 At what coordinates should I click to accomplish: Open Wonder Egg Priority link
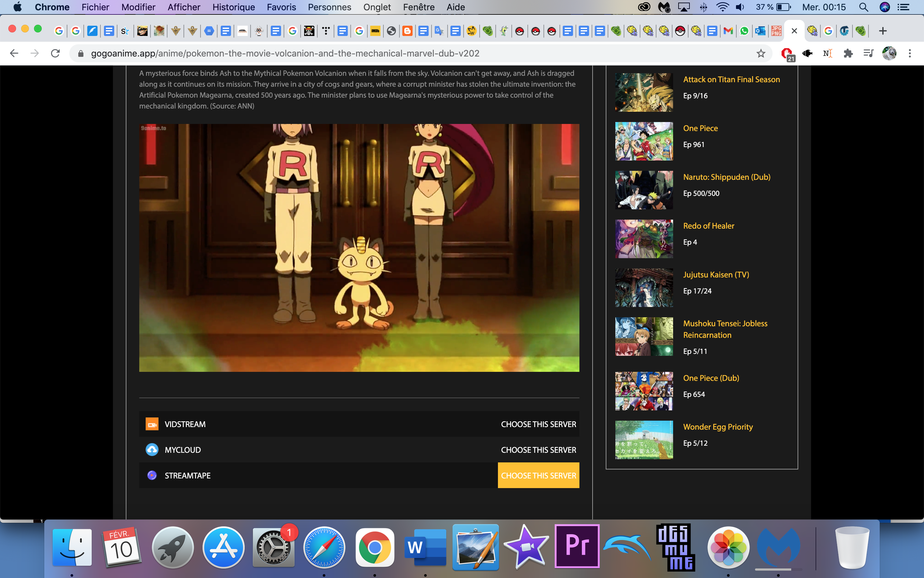point(718,427)
